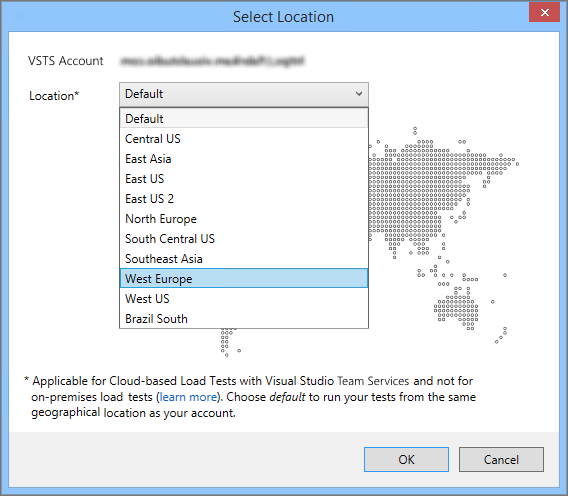Image resolution: width=568 pixels, height=496 pixels.
Task: Pick Southeast Asia from the dropdown
Action: [244, 259]
